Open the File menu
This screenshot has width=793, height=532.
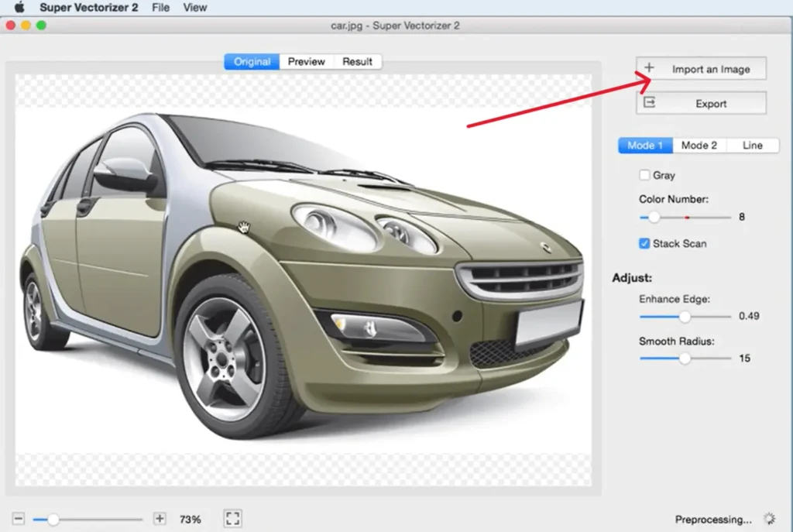[x=160, y=7]
